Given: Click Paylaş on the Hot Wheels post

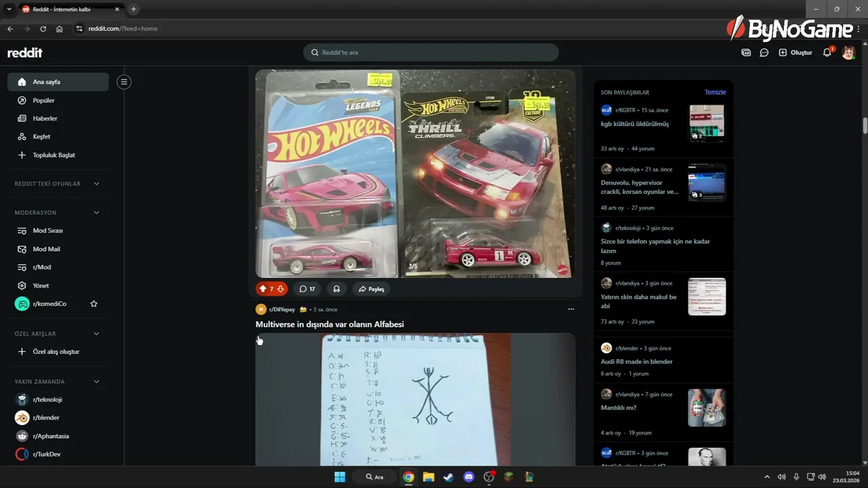Looking at the screenshot, I should tap(371, 289).
